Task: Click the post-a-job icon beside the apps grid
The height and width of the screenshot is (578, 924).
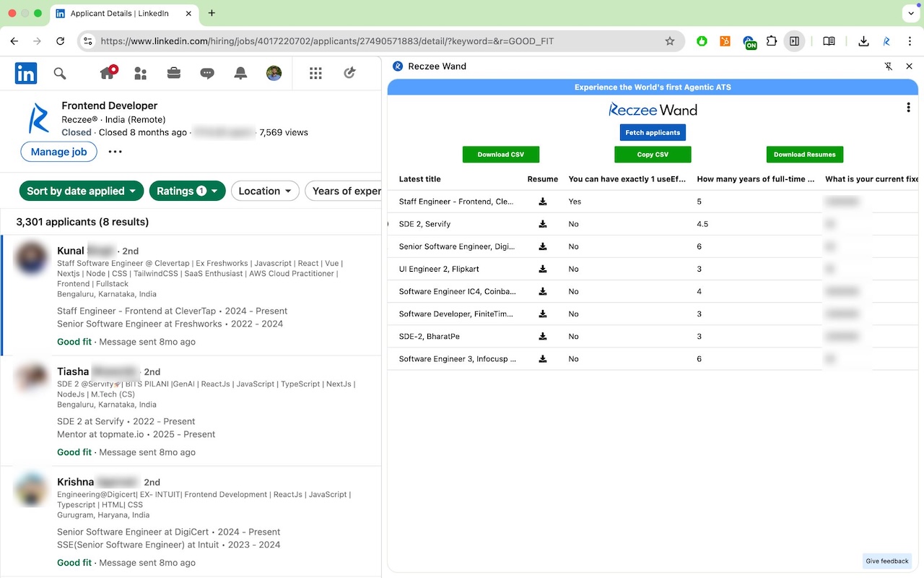Action: pyautogui.click(x=350, y=73)
